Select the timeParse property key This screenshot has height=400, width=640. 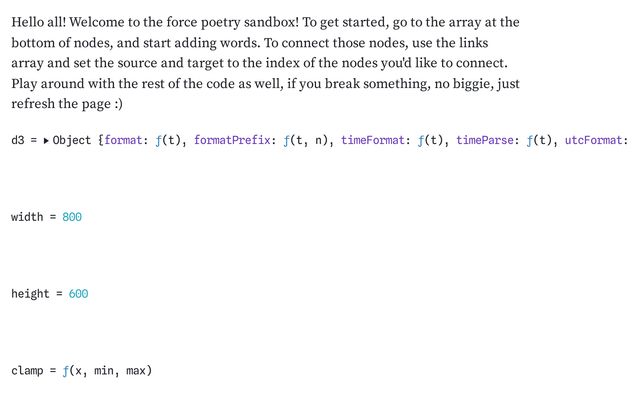[x=488, y=141]
